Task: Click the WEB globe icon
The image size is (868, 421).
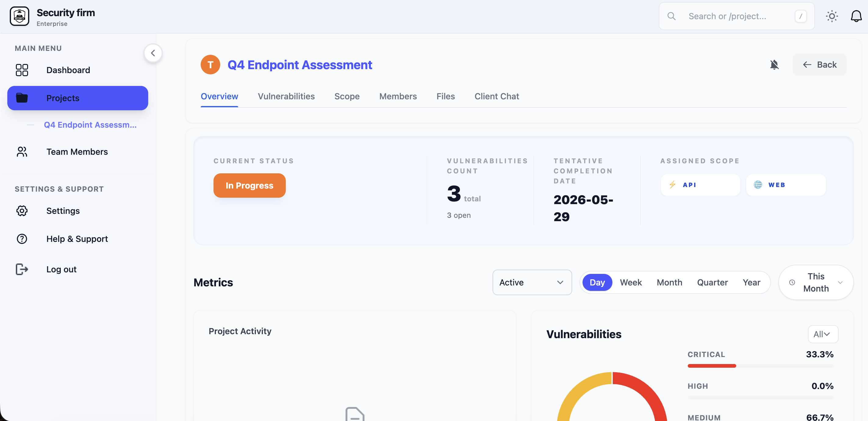Action: click(x=758, y=185)
